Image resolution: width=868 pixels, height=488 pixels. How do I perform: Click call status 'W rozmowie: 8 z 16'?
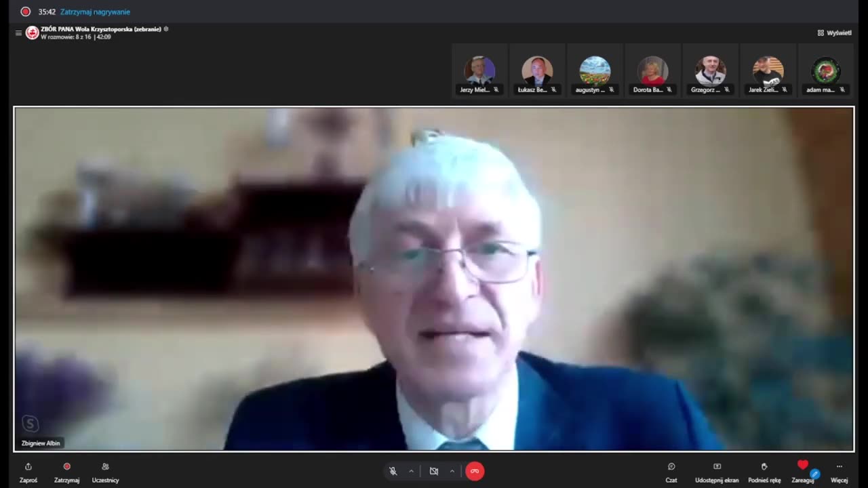coord(66,37)
